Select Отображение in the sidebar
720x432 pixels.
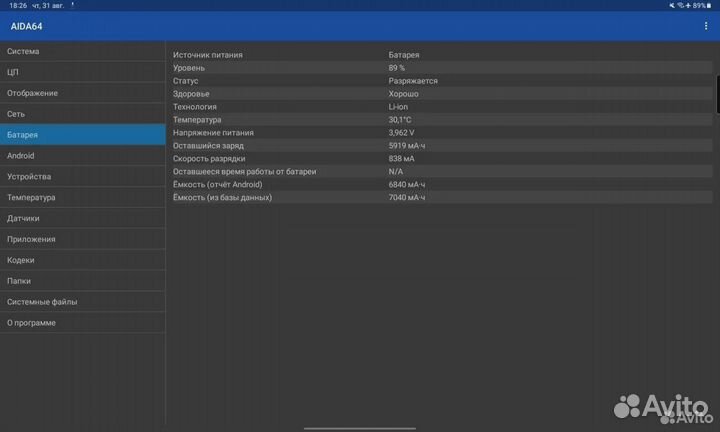click(x=83, y=93)
